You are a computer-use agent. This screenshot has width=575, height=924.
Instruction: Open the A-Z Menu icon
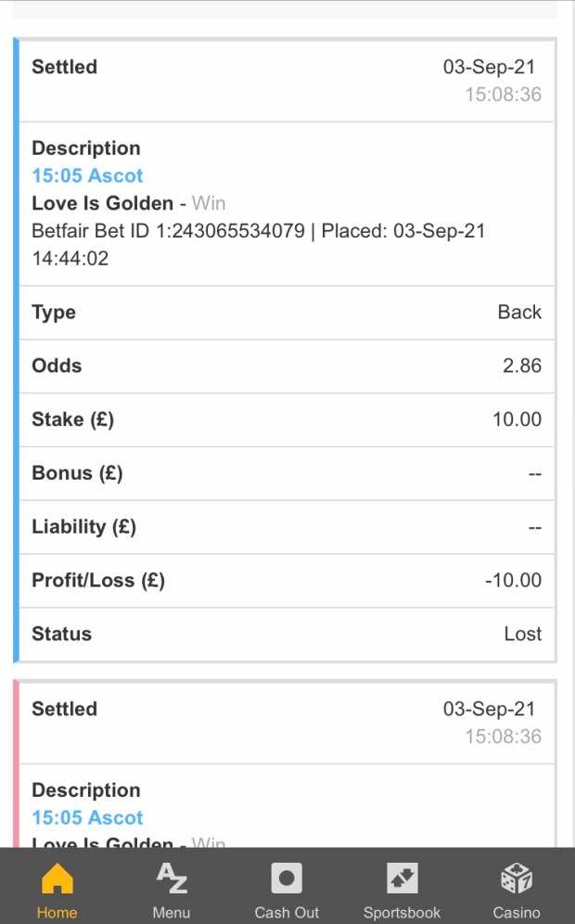click(x=172, y=879)
